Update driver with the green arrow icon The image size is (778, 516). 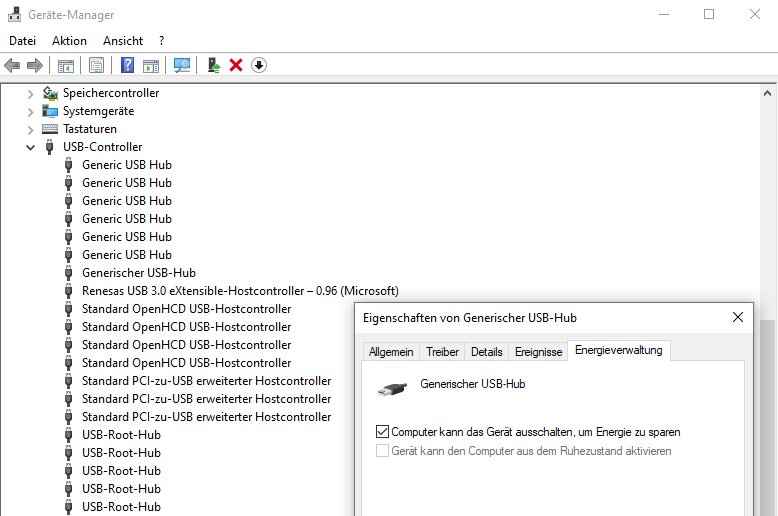click(214, 65)
